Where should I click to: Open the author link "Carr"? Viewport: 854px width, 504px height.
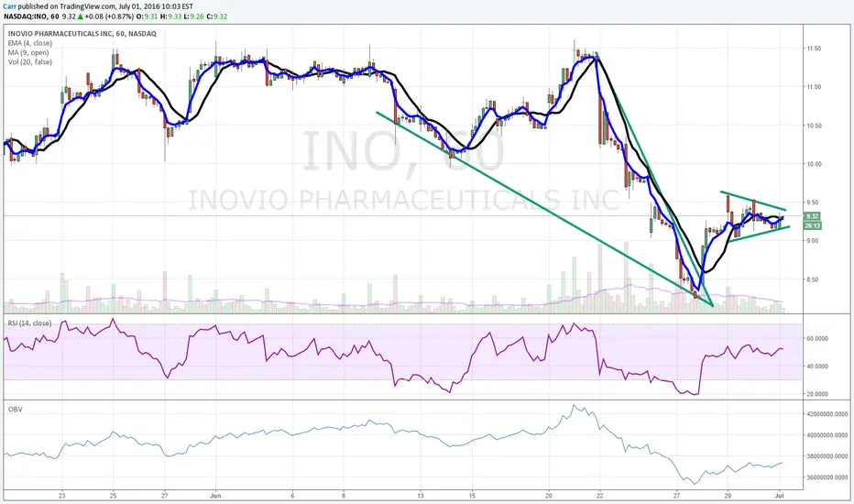[10, 6]
